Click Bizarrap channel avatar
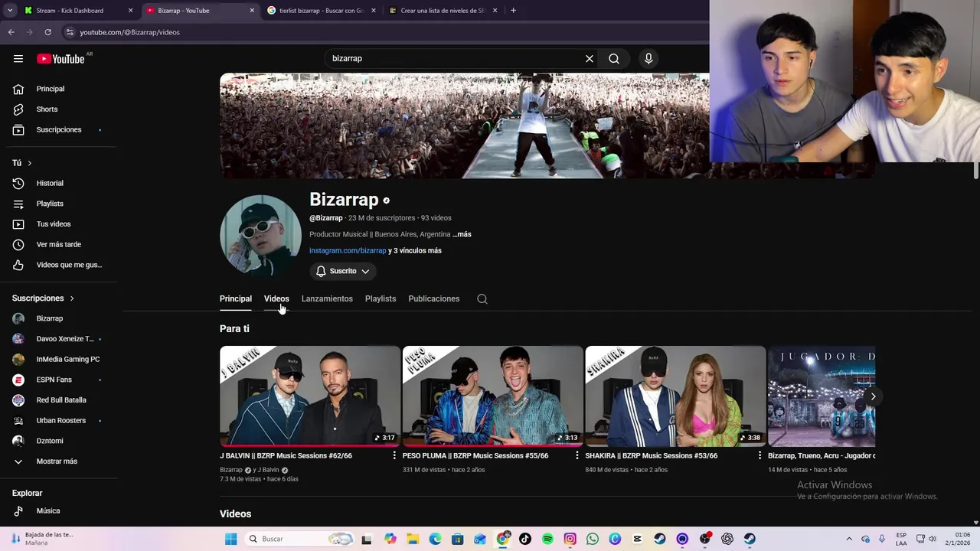The width and height of the screenshot is (980, 551). (x=260, y=235)
